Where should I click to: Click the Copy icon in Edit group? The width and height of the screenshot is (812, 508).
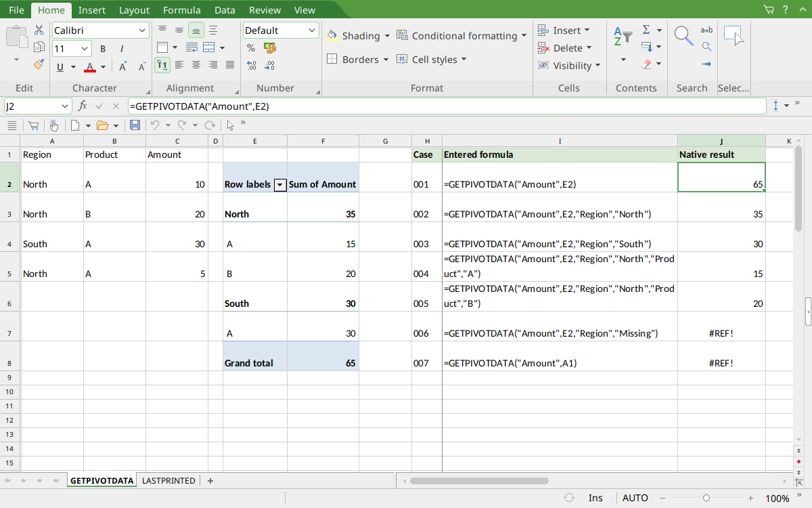39,47
